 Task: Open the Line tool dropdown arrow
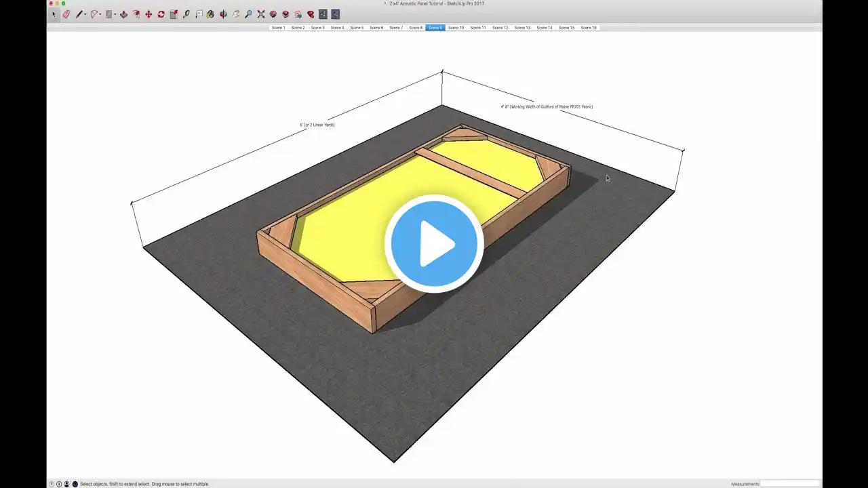[85, 14]
